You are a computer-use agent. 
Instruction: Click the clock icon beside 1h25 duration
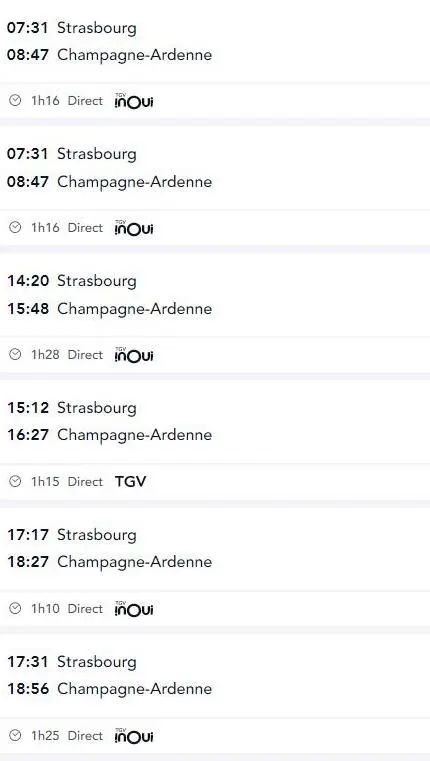pos(16,735)
